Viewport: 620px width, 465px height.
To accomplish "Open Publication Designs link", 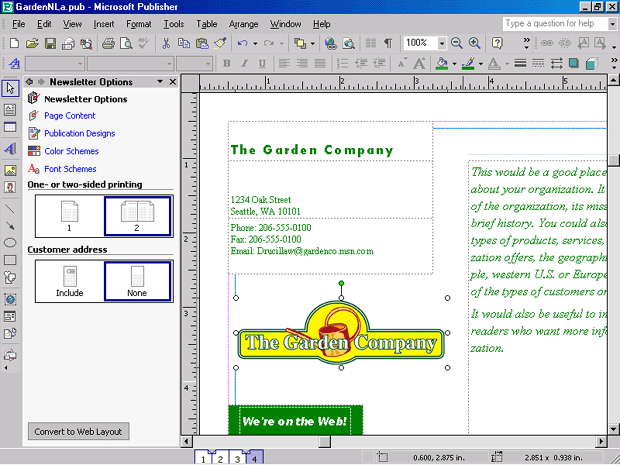I will [79, 133].
